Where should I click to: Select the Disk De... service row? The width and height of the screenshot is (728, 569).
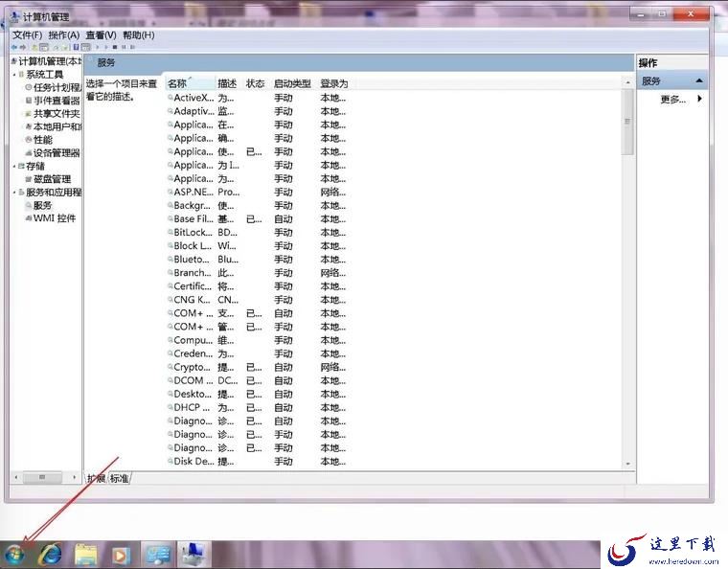click(258, 461)
